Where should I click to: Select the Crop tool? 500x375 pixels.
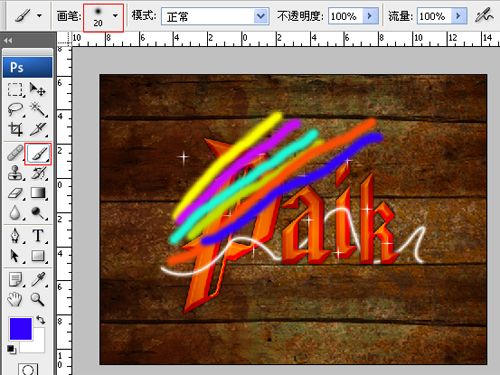click(x=15, y=129)
